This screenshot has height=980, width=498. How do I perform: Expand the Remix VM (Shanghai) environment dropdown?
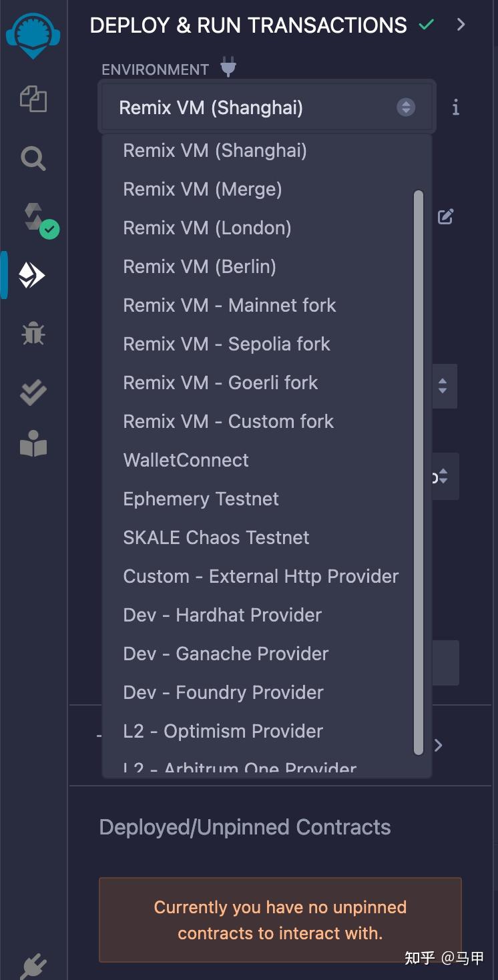(267, 107)
